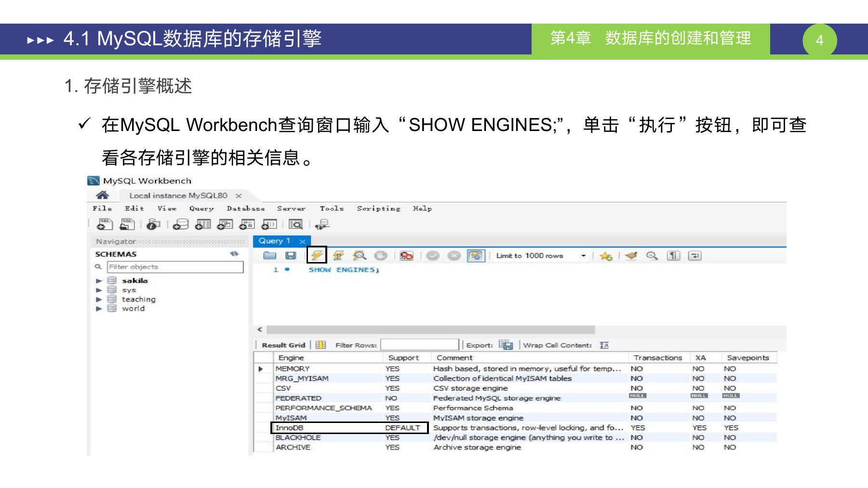Viewport: 868px width, 488px height.
Task: Toggle display of invisible characters
Action: [x=673, y=255]
